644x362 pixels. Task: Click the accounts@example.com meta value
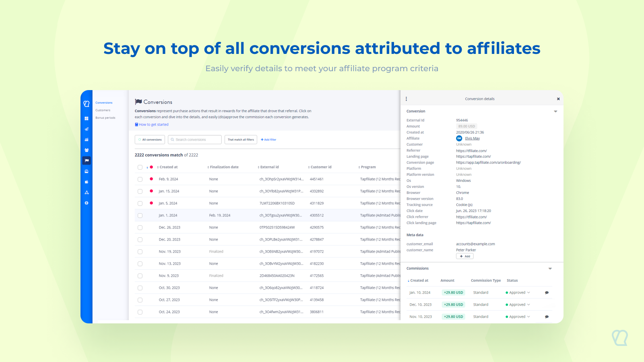point(475,244)
